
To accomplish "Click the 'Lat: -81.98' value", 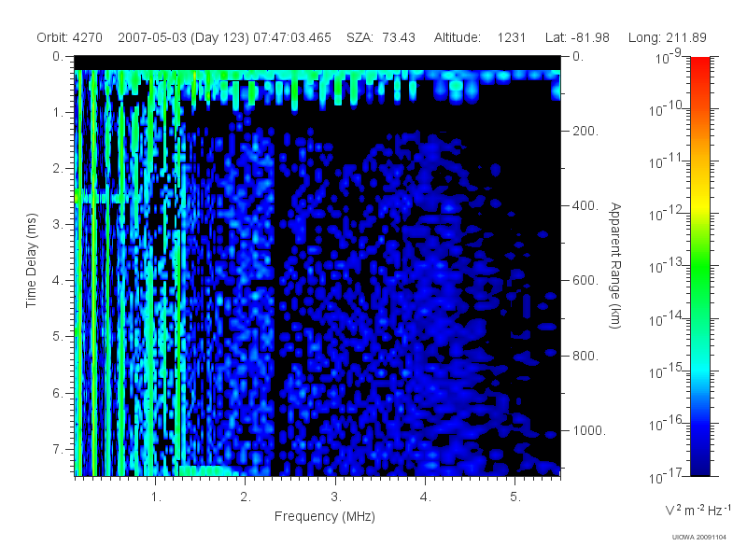I will click(577, 37).
